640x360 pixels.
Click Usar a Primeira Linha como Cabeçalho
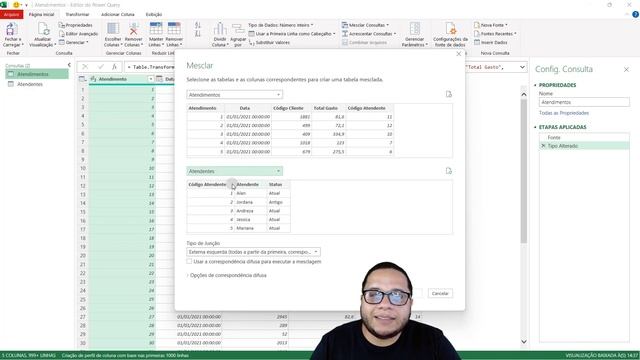(x=292, y=34)
